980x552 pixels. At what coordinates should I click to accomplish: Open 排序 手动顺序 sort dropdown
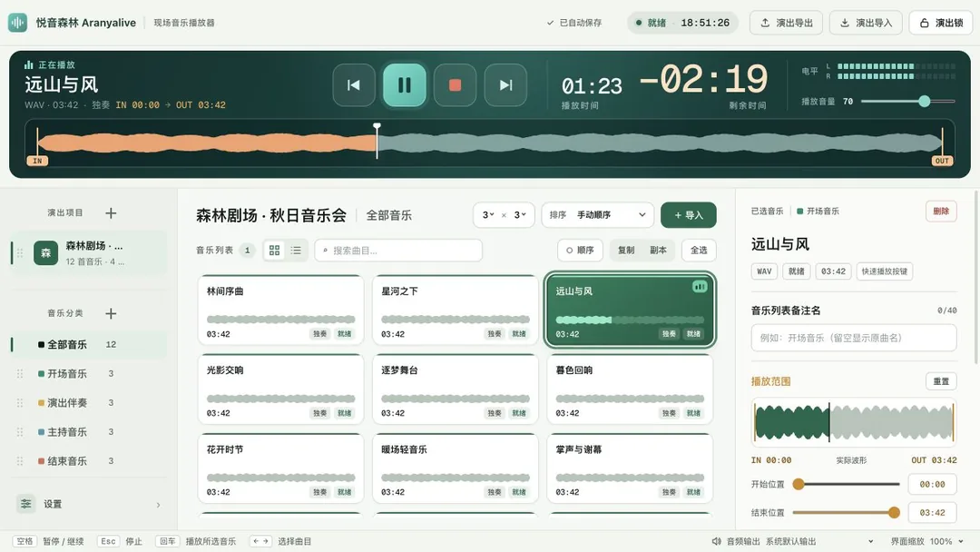pos(597,215)
